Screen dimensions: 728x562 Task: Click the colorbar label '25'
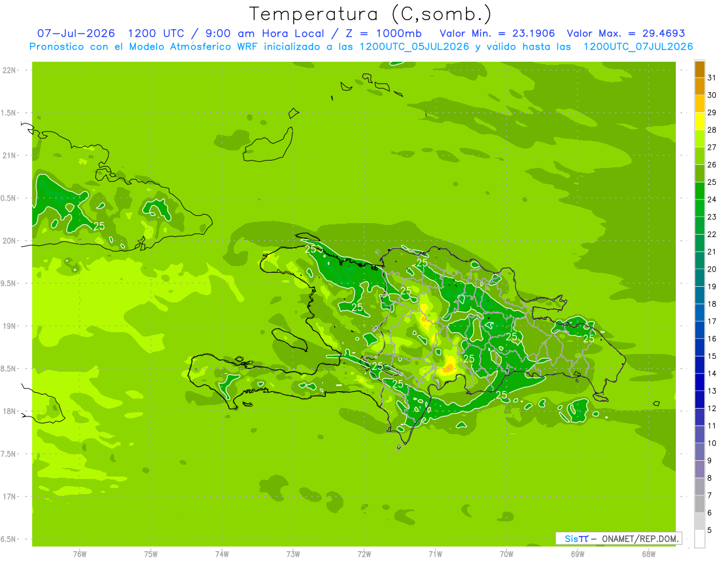click(712, 182)
